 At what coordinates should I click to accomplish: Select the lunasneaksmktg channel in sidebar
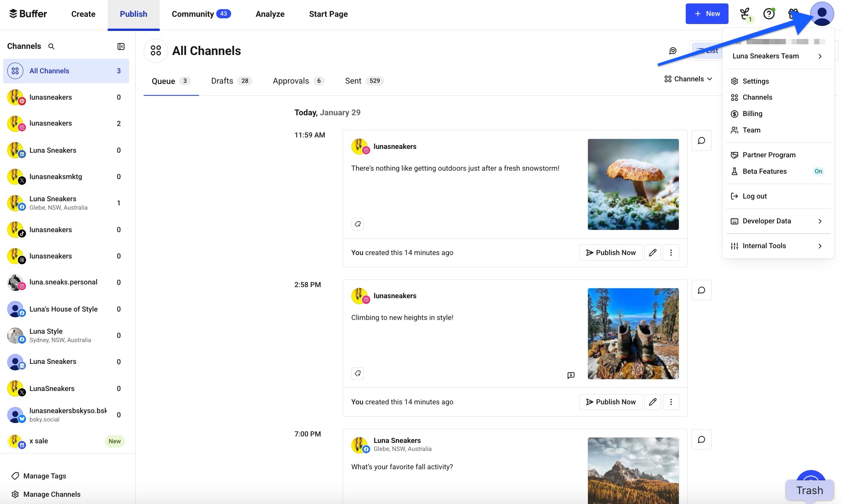click(56, 176)
